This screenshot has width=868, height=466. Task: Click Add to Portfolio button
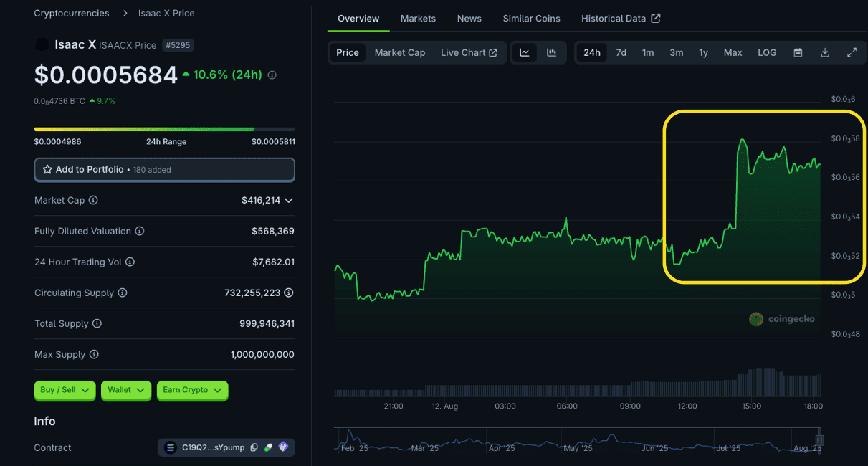[164, 170]
